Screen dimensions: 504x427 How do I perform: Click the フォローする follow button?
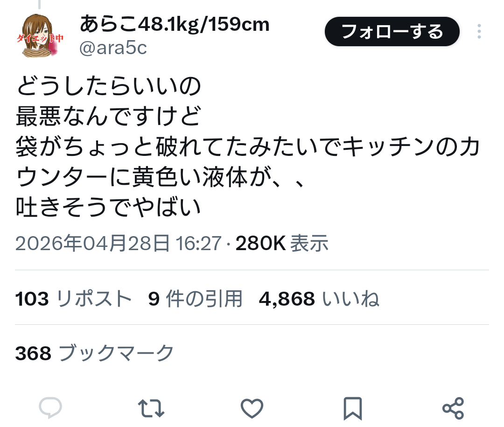click(x=392, y=32)
